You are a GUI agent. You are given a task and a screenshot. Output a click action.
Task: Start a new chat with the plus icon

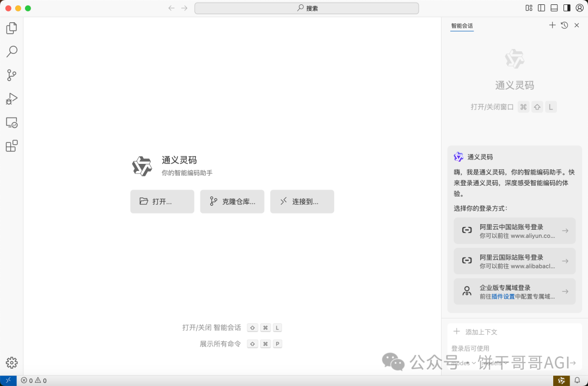point(552,25)
